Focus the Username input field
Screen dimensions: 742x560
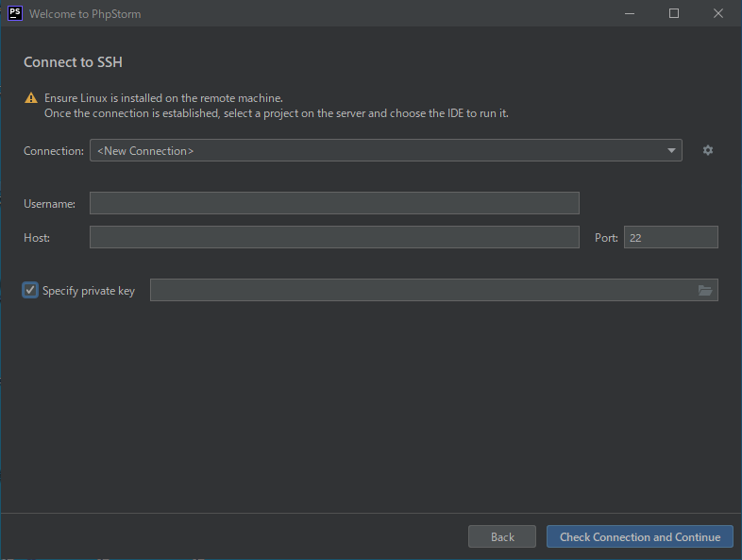click(334, 203)
